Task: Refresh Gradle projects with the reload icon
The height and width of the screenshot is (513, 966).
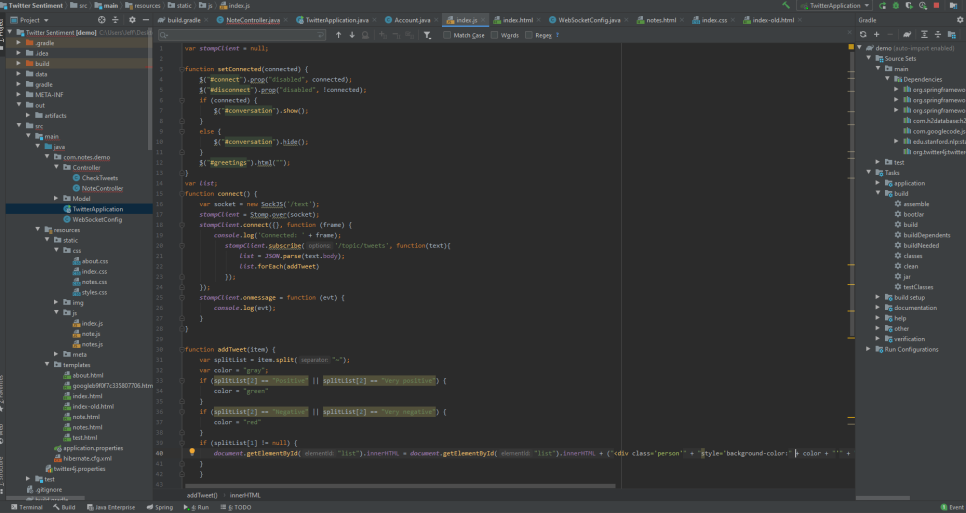Action: point(863,34)
